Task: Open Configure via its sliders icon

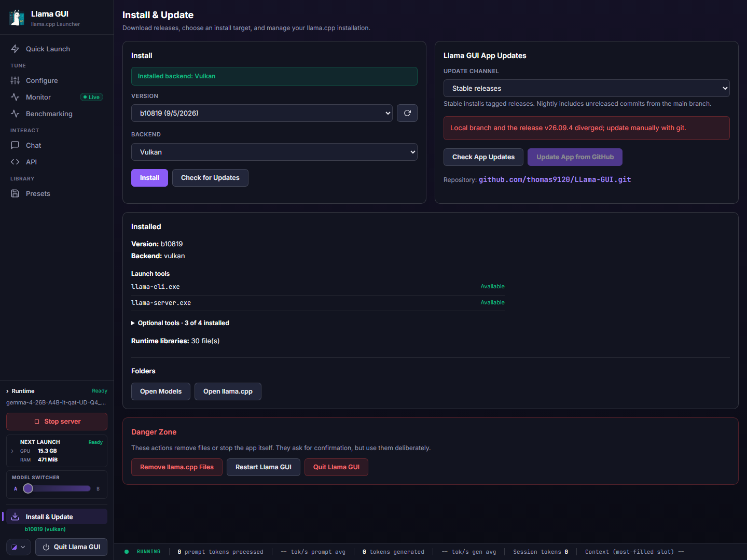Action: (x=15, y=80)
